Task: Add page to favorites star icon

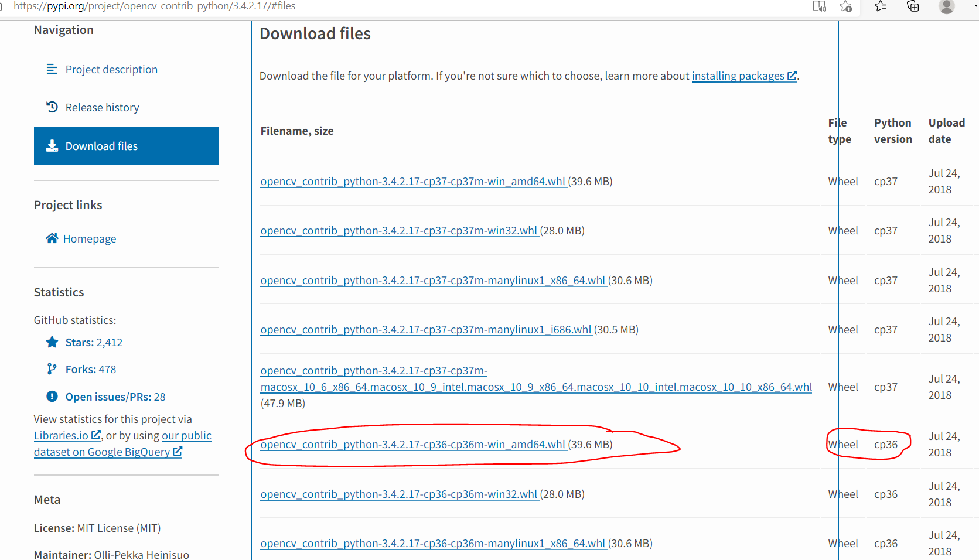Action: [845, 6]
